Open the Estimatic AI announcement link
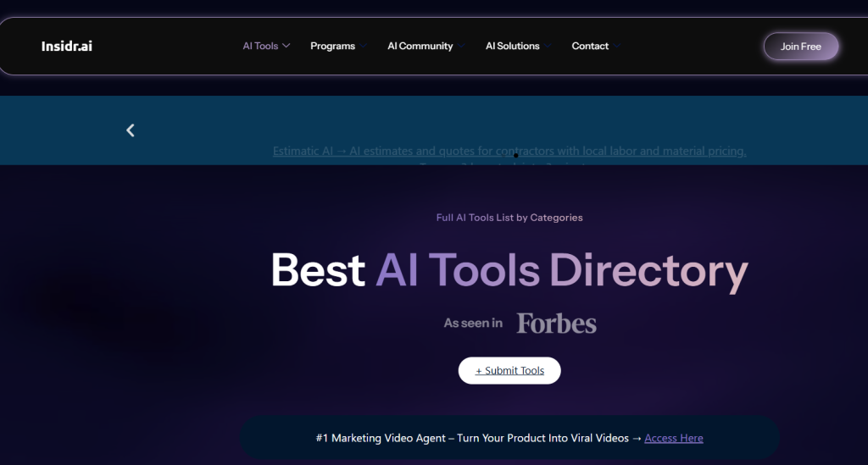Image resolution: width=868 pixels, height=465 pixels. pyautogui.click(x=509, y=151)
